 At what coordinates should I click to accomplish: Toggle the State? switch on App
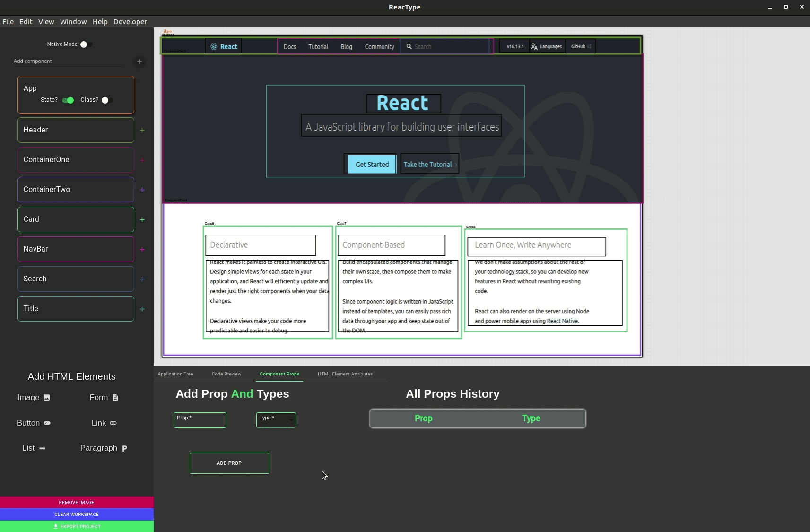68,100
